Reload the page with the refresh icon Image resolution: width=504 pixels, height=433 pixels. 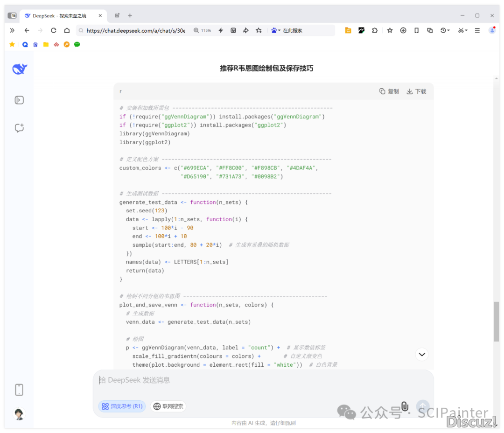pyautogui.click(x=53, y=30)
